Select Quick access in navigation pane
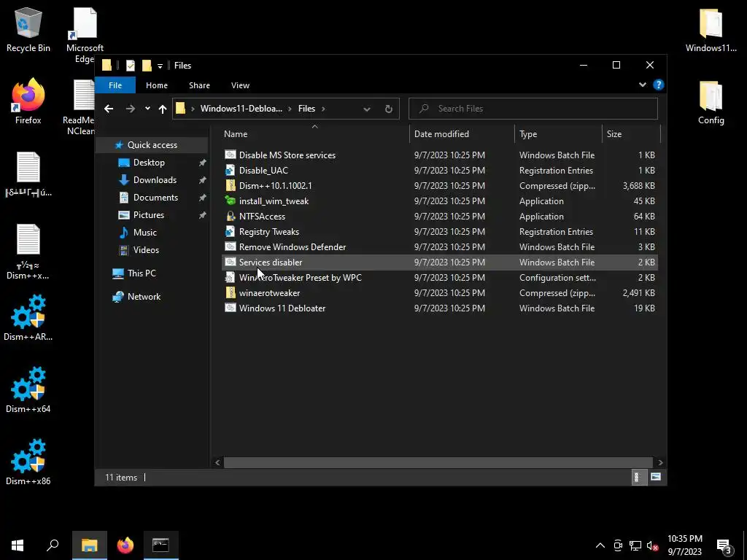The width and height of the screenshot is (747, 560). (x=152, y=145)
